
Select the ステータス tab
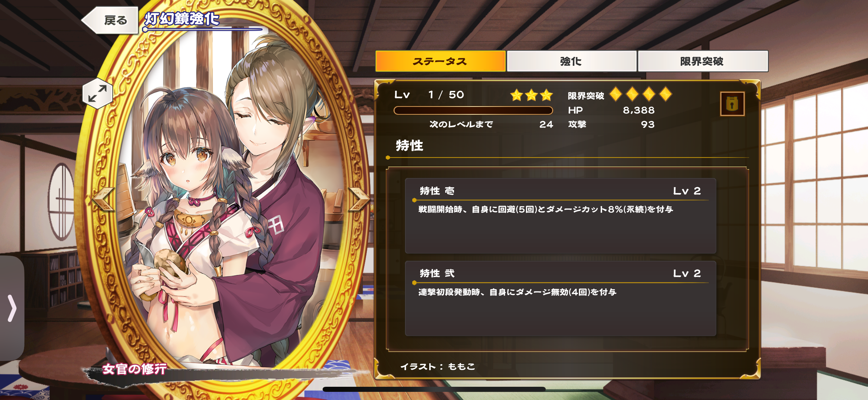pyautogui.click(x=440, y=61)
